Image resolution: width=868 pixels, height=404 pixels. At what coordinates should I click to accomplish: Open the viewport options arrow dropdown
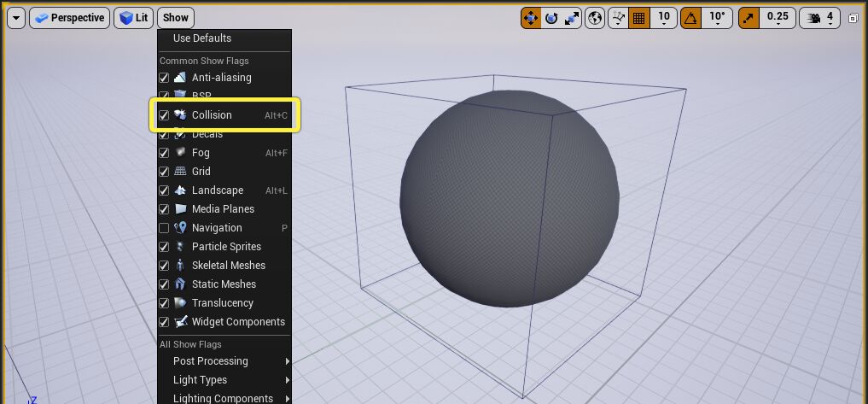[x=16, y=18]
